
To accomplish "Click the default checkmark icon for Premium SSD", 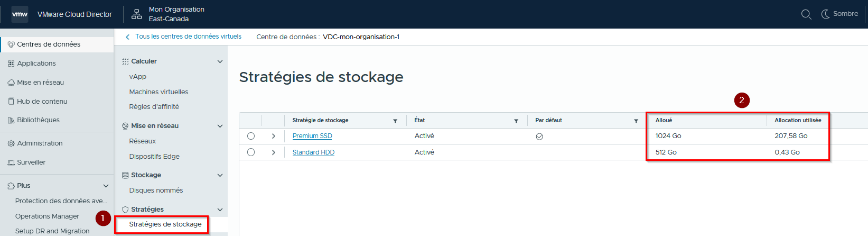I will coord(539,137).
